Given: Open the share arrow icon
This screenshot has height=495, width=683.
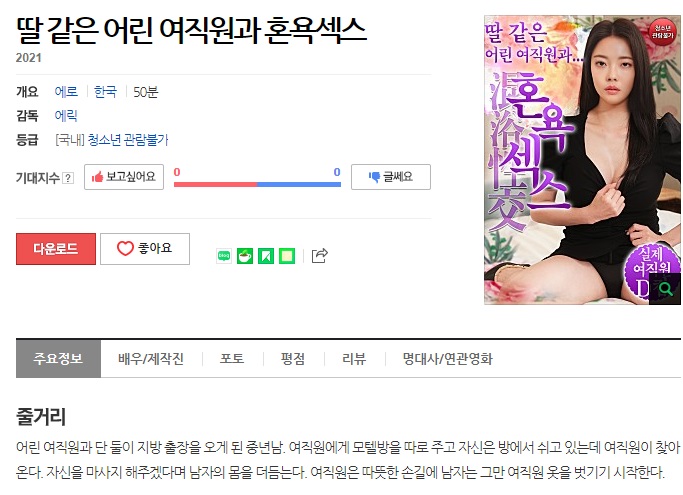Looking at the screenshot, I should point(320,255).
